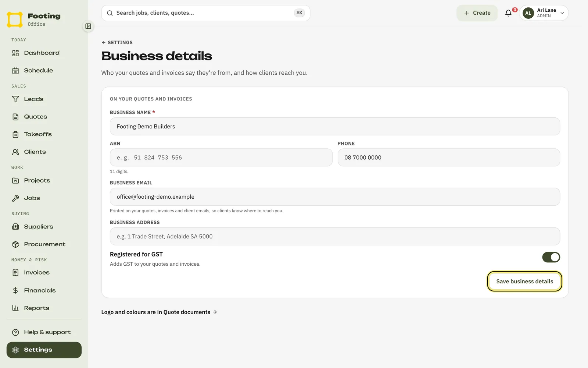
Task: Open Quotes document icon
Action: coord(15,117)
